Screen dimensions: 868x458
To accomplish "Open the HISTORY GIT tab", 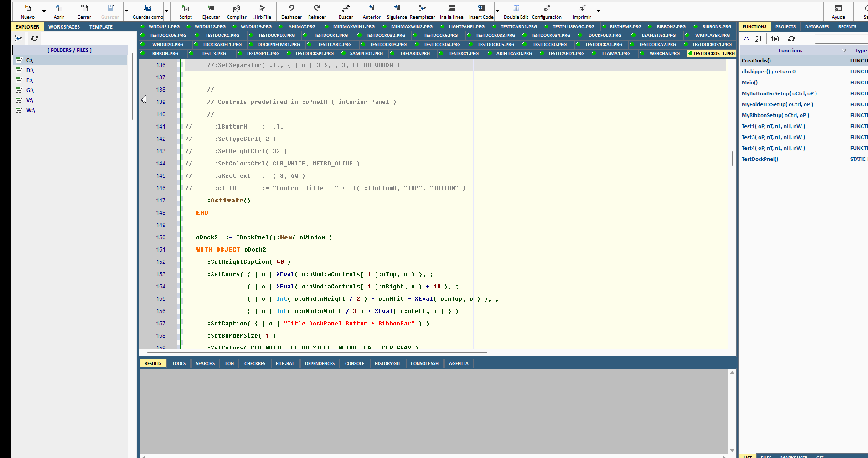I will (x=387, y=363).
